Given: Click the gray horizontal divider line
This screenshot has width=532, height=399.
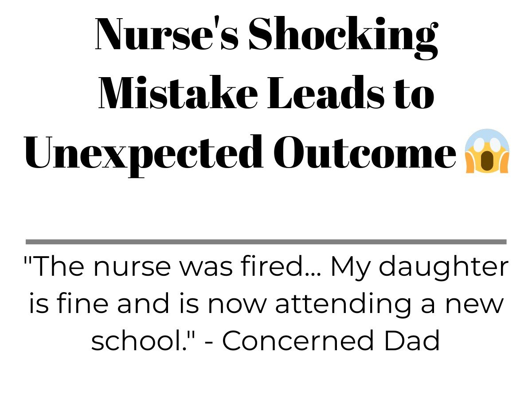Looking at the screenshot, I should pyautogui.click(x=266, y=242).
